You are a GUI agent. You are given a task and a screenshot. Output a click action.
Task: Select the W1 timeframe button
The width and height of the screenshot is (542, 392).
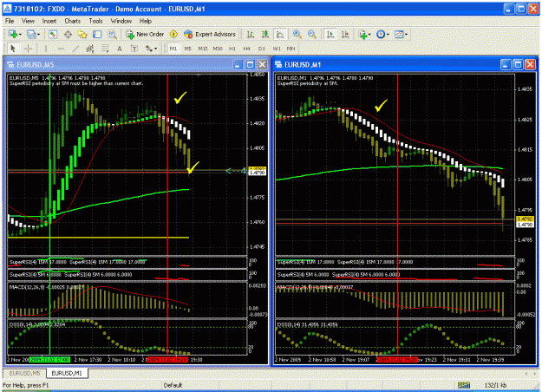coord(277,49)
